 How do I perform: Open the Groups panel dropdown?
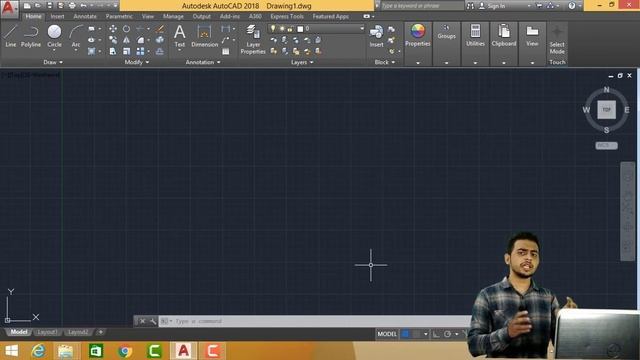coord(447,63)
